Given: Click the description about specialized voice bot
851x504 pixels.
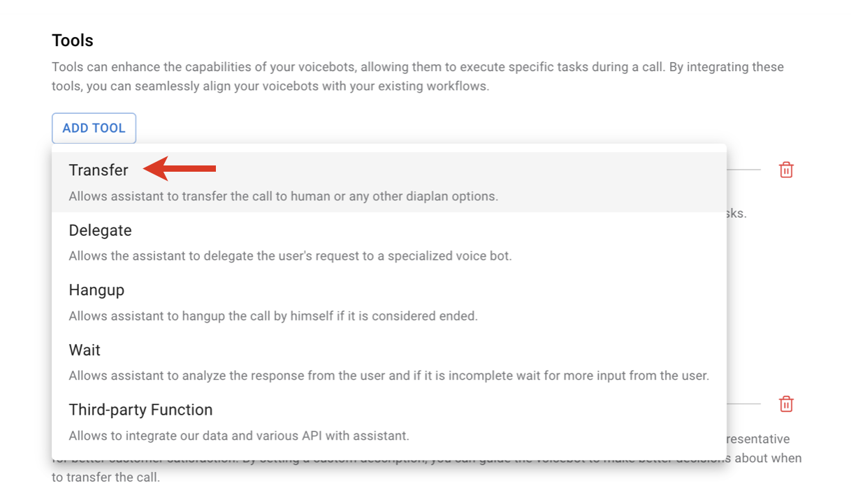Looking at the screenshot, I should (x=290, y=256).
